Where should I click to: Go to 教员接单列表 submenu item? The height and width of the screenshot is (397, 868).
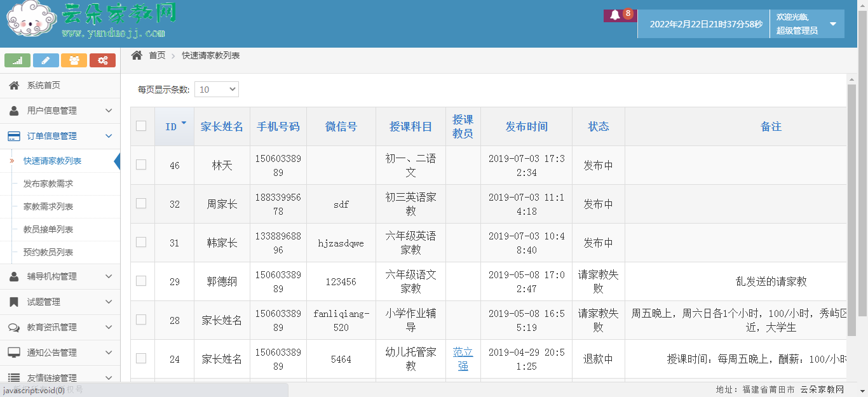click(x=48, y=229)
